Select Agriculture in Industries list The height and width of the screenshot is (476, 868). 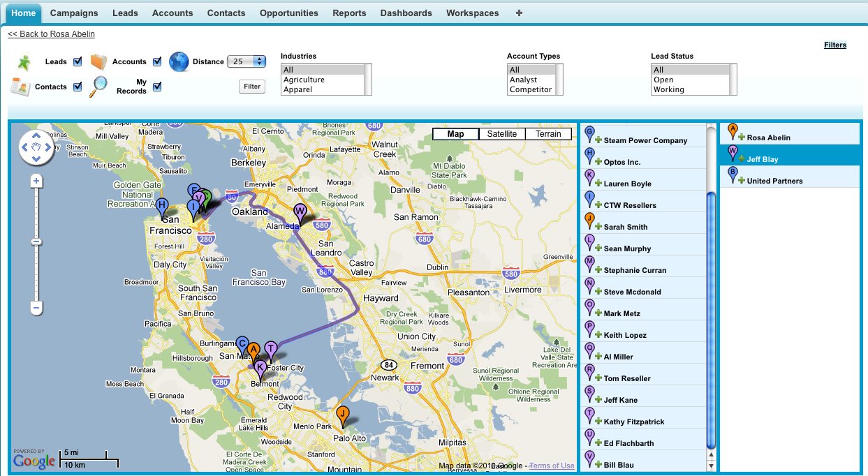304,80
